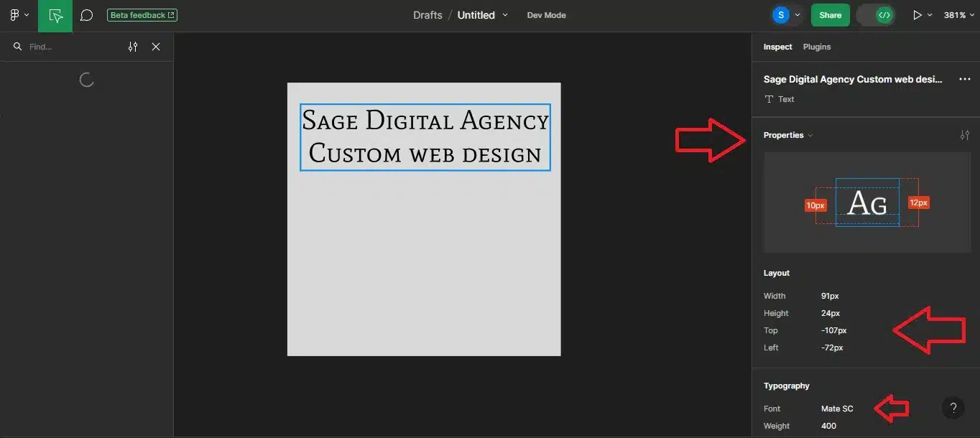This screenshot has width=980, height=438.
Task: Select the Move/Inspect cursor tool
Action: 55,16
